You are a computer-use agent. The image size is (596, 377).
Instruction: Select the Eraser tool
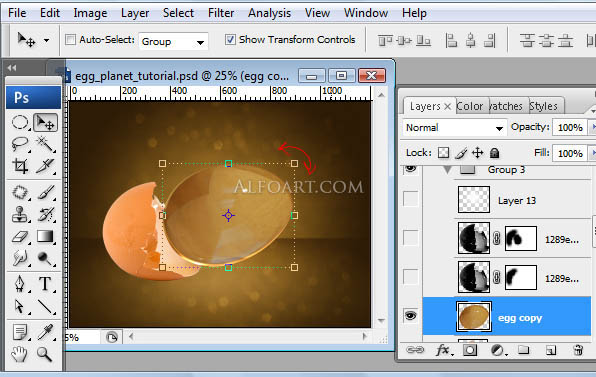[x=20, y=236]
